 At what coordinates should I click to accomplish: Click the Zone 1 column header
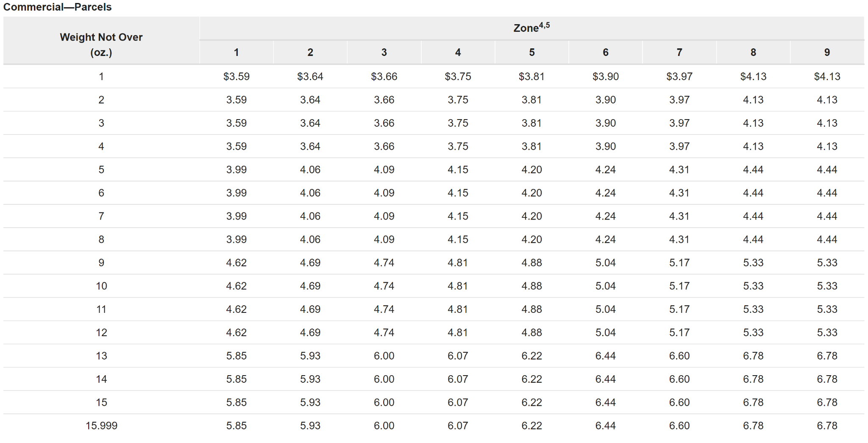pos(236,52)
